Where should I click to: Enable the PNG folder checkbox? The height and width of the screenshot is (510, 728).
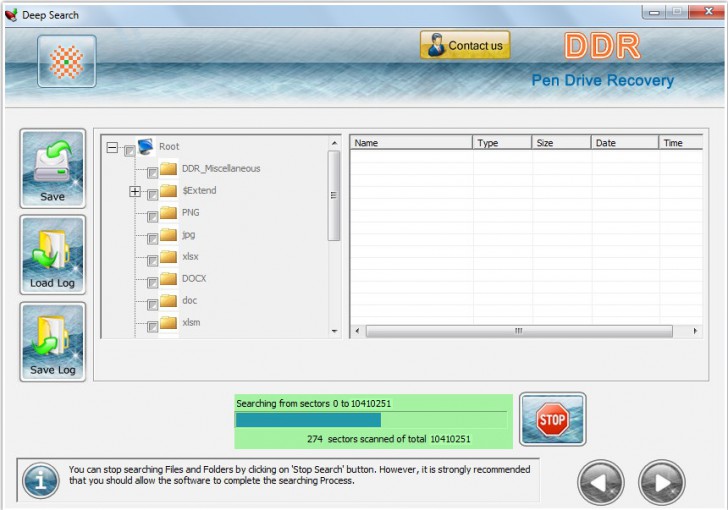[x=152, y=217]
